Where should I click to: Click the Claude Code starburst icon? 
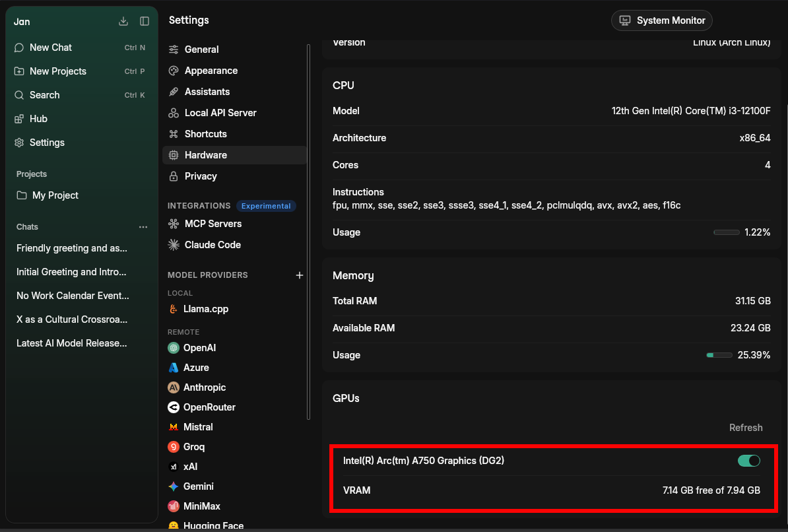[174, 245]
